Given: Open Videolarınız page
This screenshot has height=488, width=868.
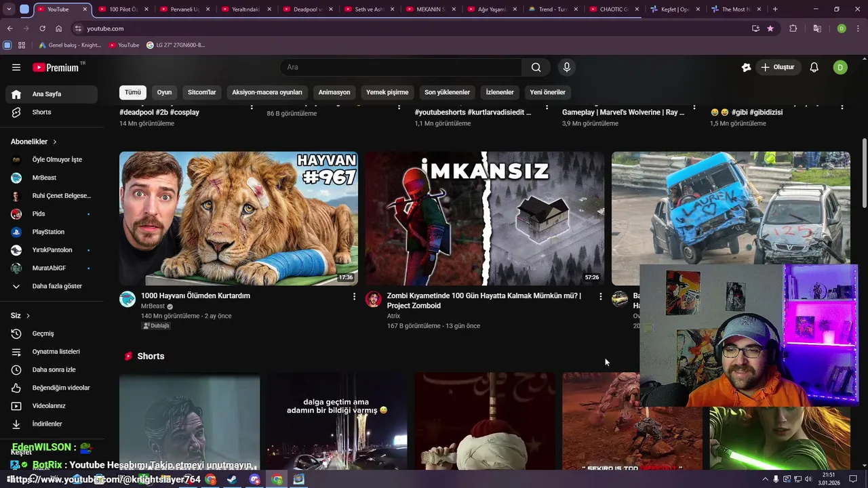Looking at the screenshot, I should pyautogui.click(x=52, y=406).
